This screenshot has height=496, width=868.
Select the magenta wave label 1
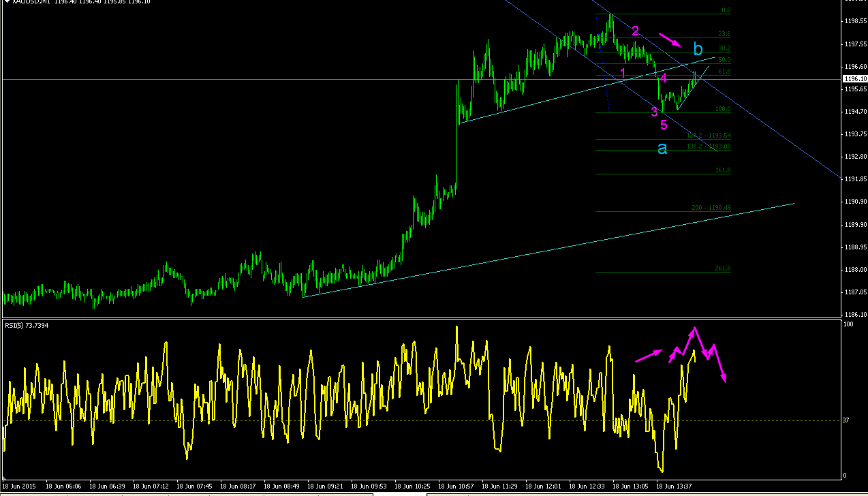623,72
